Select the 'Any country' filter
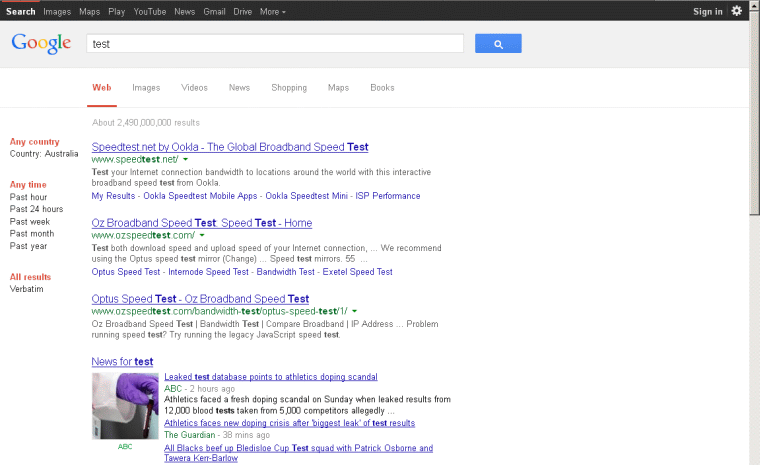760x465 pixels. (34, 142)
